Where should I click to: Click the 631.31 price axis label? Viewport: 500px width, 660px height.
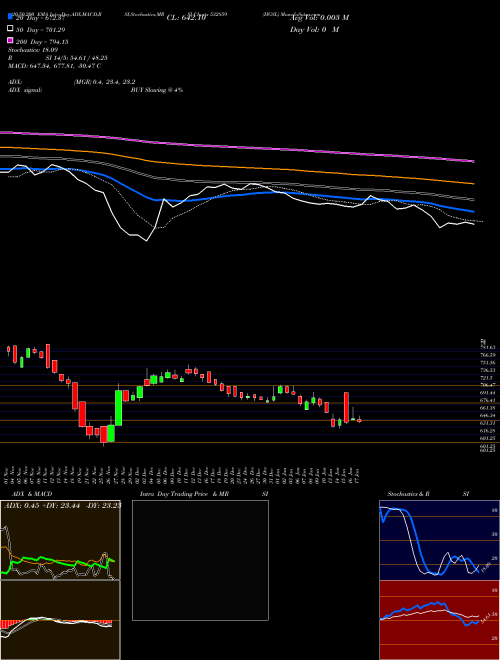(487, 423)
